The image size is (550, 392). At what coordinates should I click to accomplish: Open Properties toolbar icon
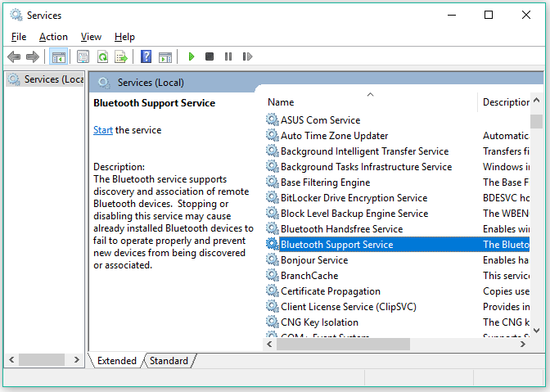tap(83, 56)
